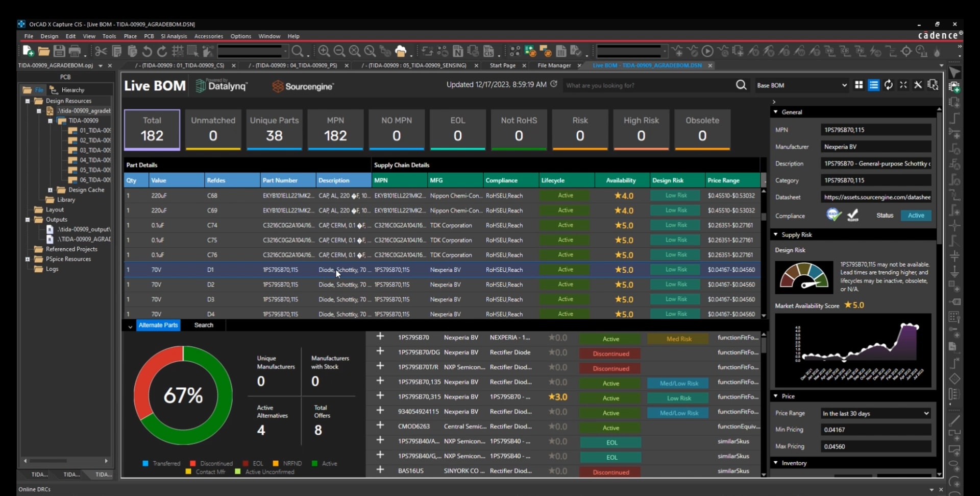Image resolution: width=980 pixels, height=496 pixels.
Task: Select the arrow pointer tool in right sidebar
Action: 954,73
